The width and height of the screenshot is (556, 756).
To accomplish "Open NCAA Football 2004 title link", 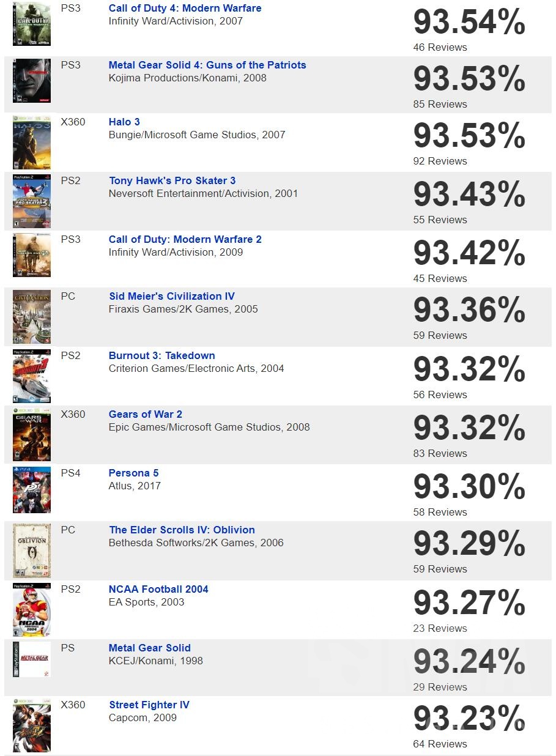I will (x=158, y=589).
